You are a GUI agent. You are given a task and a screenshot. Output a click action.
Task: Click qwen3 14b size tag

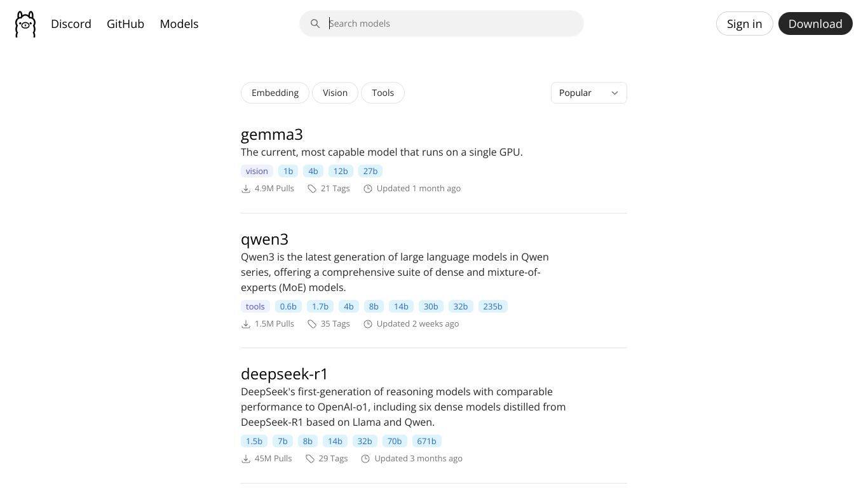click(401, 306)
